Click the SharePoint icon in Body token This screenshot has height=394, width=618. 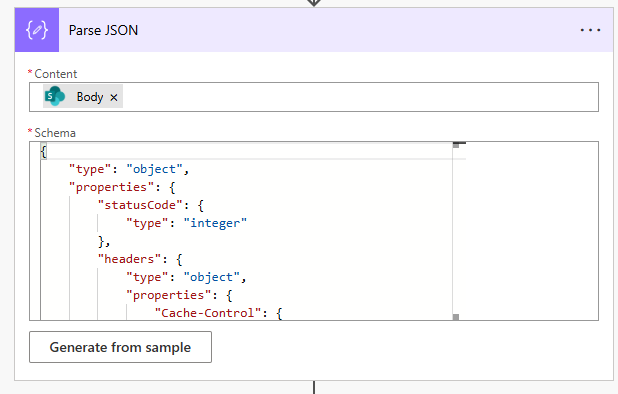point(55,96)
